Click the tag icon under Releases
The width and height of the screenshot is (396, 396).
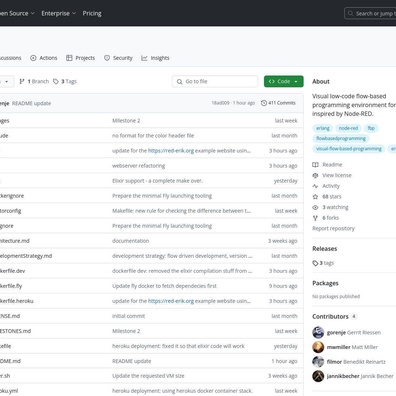point(315,263)
